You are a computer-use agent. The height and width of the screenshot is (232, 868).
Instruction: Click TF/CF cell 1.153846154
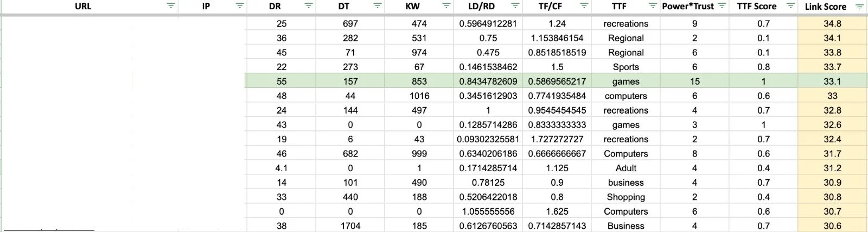(x=557, y=38)
